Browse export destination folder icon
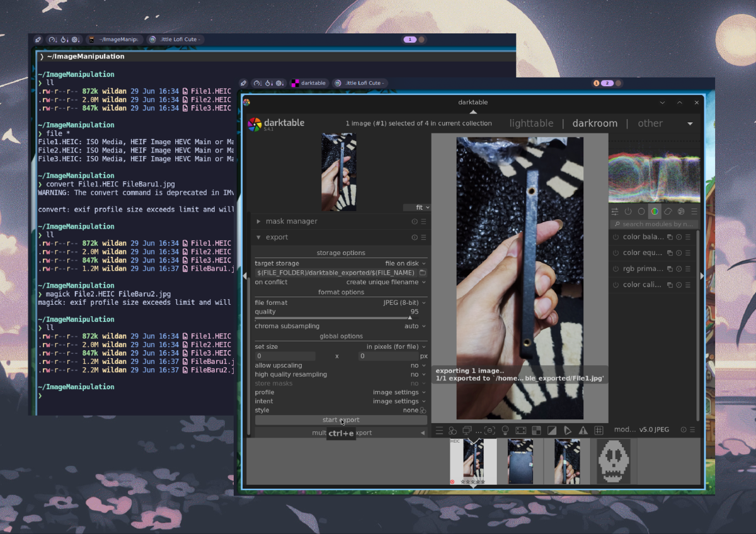 (423, 273)
